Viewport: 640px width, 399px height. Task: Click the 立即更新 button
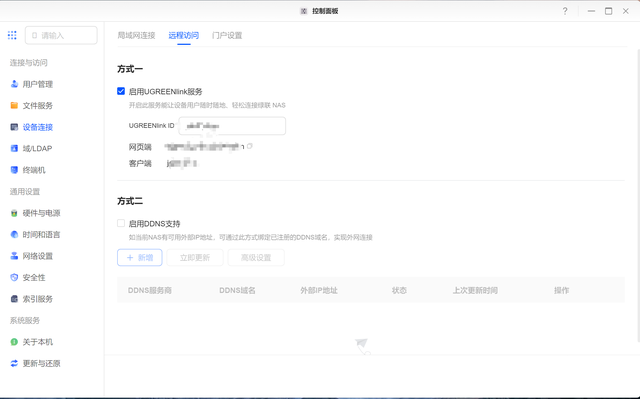(195, 257)
